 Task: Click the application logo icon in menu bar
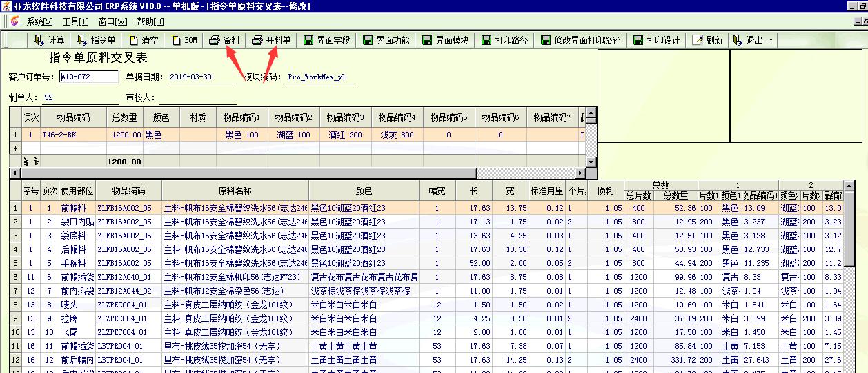[x=14, y=21]
